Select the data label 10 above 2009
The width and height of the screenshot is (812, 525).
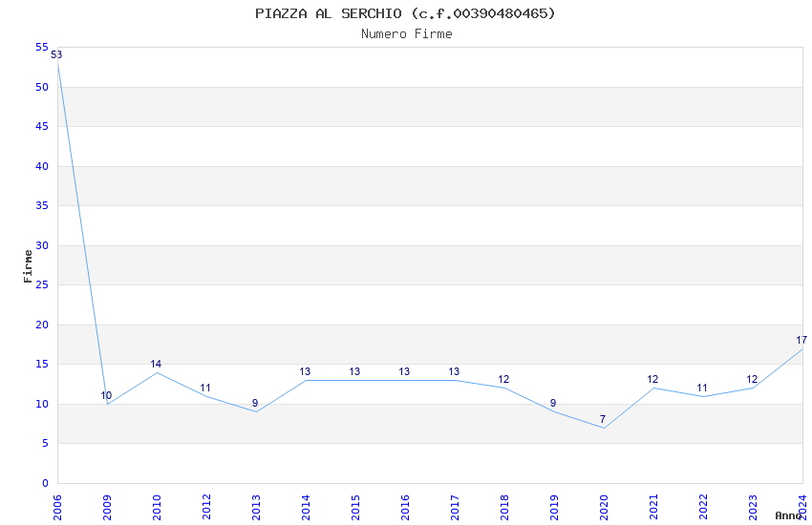[106, 395]
